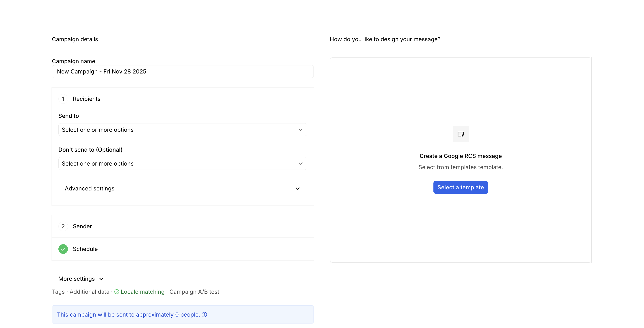Screen dimensions: 644x328
Task: Click Select a template button
Action: pyautogui.click(x=461, y=187)
